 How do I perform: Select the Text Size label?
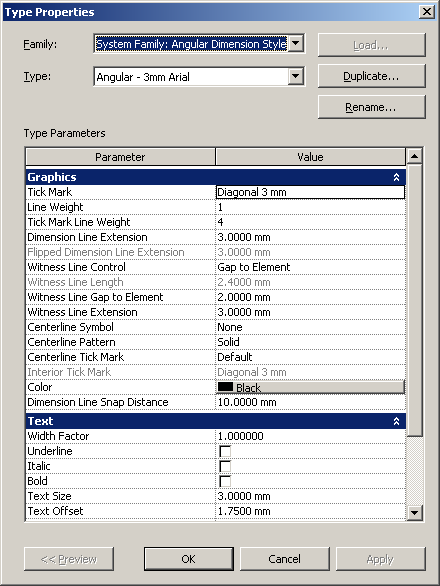pyautogui.click(x=49, y=496)
